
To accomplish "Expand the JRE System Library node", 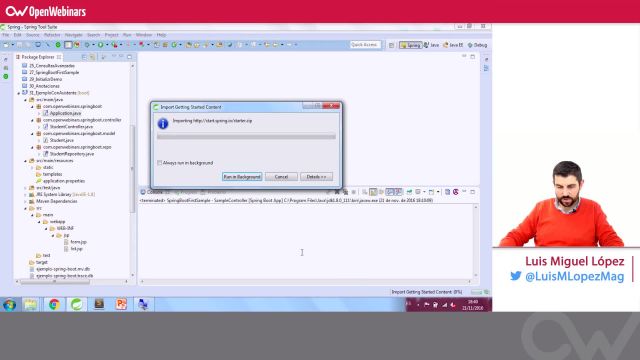I will [x=26, y=195].
